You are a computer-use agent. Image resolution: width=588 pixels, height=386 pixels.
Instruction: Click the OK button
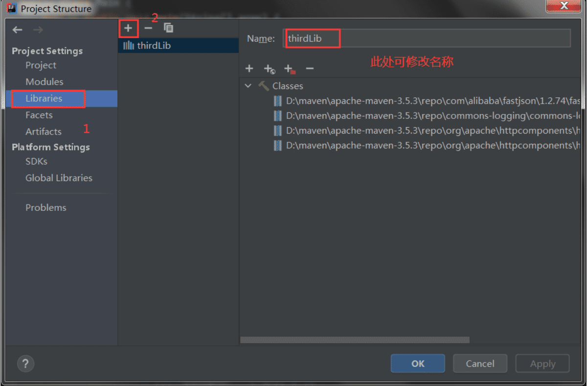pyautogui.click(x=418, y=363)
